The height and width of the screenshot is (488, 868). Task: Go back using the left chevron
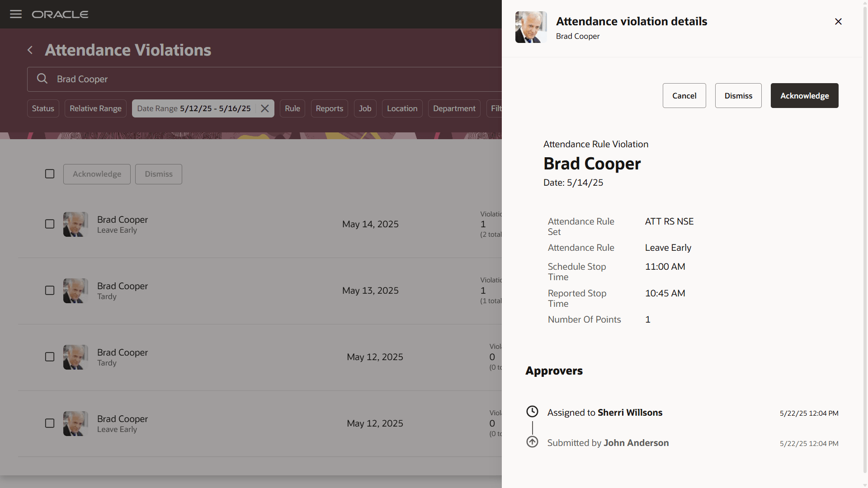click(30, 50)
